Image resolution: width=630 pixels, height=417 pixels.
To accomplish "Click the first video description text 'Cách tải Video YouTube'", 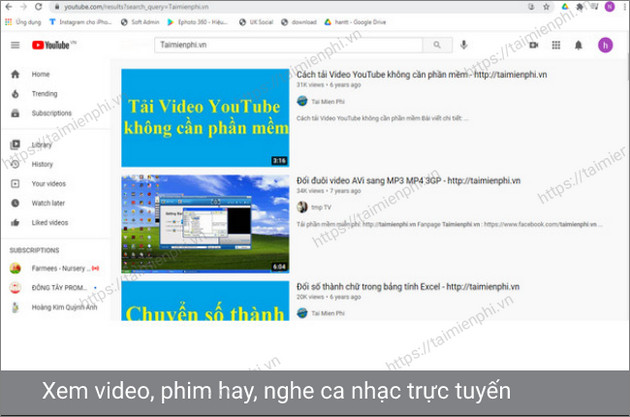I will [382, 118].
